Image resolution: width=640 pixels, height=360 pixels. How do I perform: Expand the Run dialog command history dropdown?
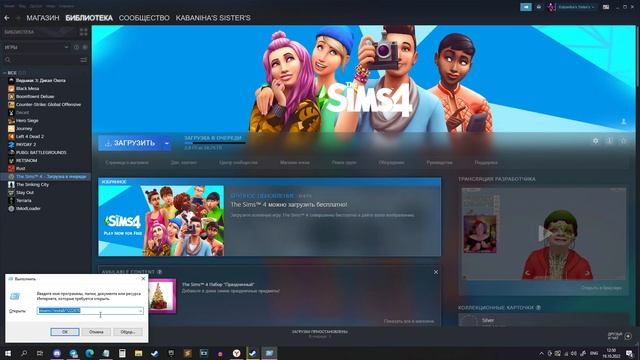[x=140, y=311]
